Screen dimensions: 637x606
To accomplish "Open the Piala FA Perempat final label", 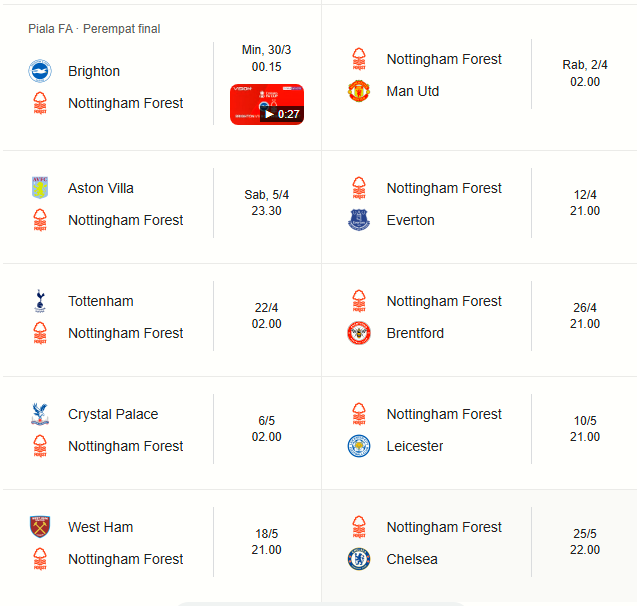I will pyautogui.click(x=94, y=29).
